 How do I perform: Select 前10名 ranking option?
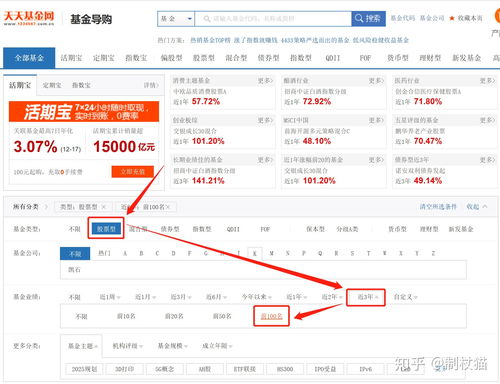(x=126, y=316)
